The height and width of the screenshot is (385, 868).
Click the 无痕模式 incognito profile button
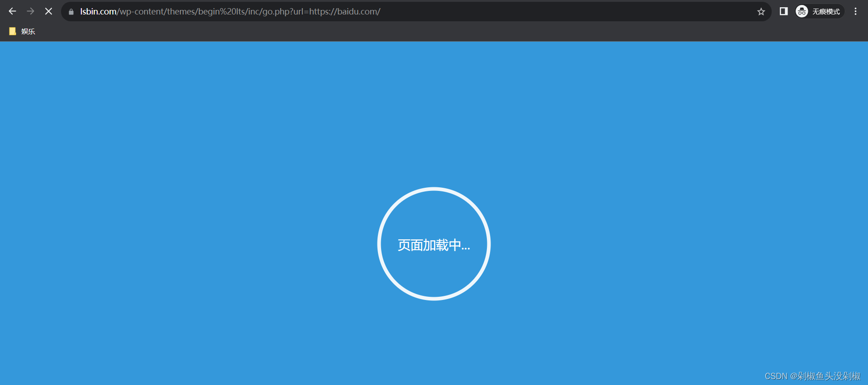(x=819, y=11)
